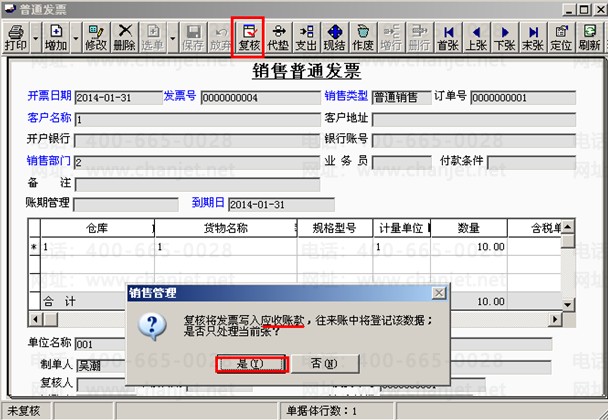Click the 删行 delete row icon
Viewport: 608px width, 420px height.
pyautogui.click(x=420, y=38)
